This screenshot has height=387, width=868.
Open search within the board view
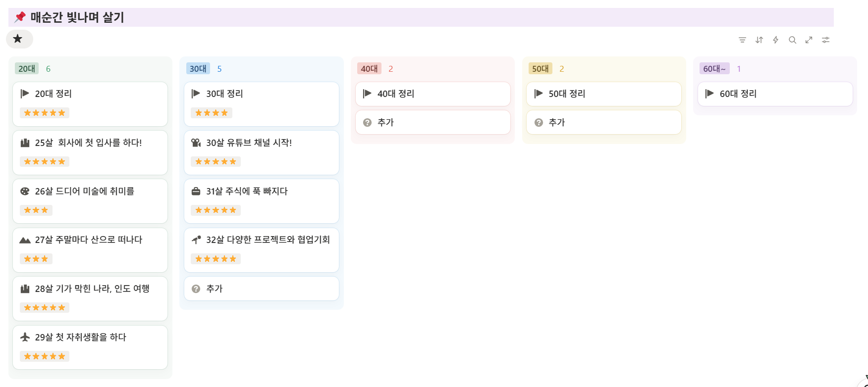click(x=793, y=40)
